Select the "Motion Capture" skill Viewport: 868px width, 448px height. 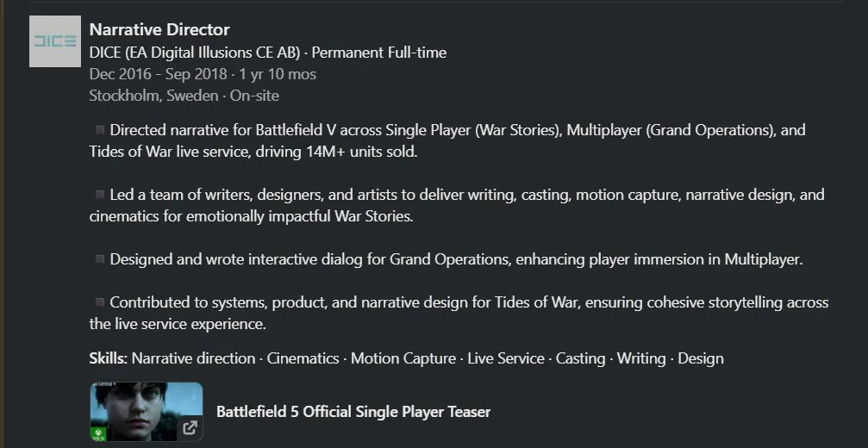pos(403,358)
